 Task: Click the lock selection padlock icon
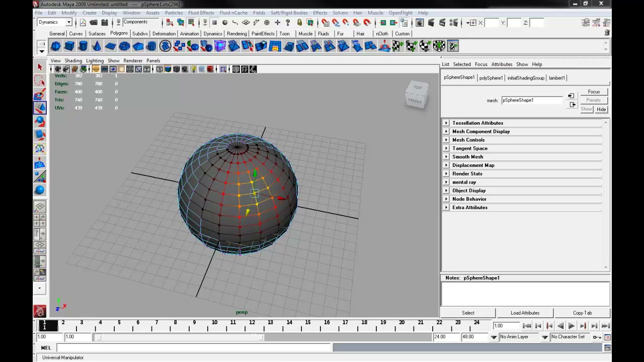pyautogui.click(x=299, y=23)
